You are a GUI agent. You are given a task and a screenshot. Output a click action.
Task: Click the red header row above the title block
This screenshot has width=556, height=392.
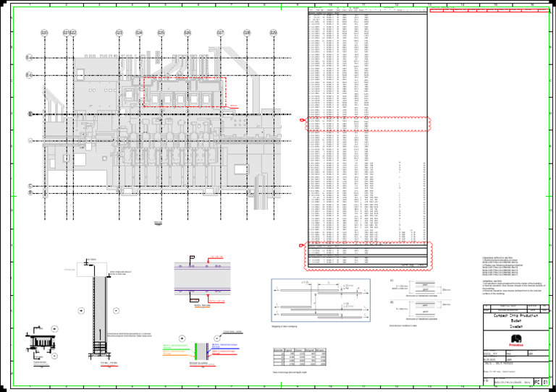489,10
